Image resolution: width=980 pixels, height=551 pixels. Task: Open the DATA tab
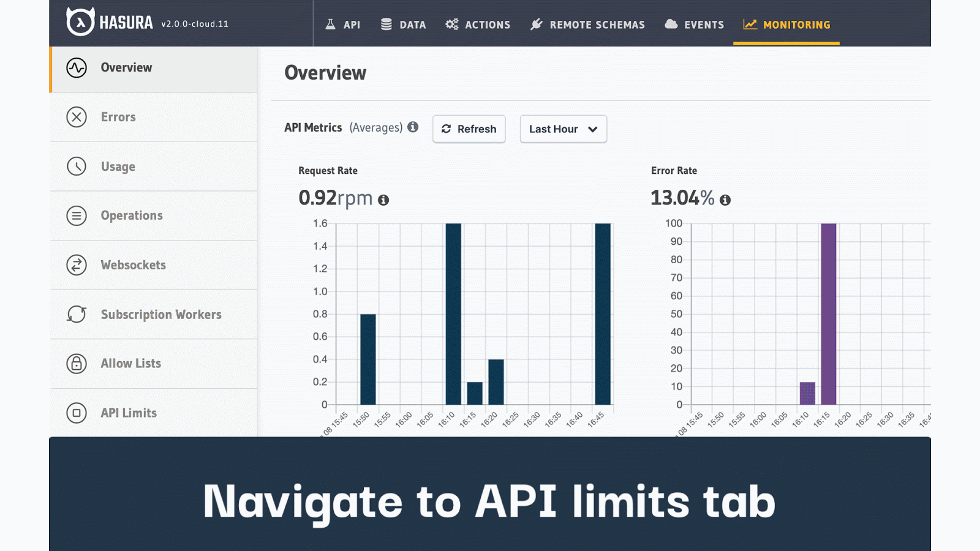403,24
